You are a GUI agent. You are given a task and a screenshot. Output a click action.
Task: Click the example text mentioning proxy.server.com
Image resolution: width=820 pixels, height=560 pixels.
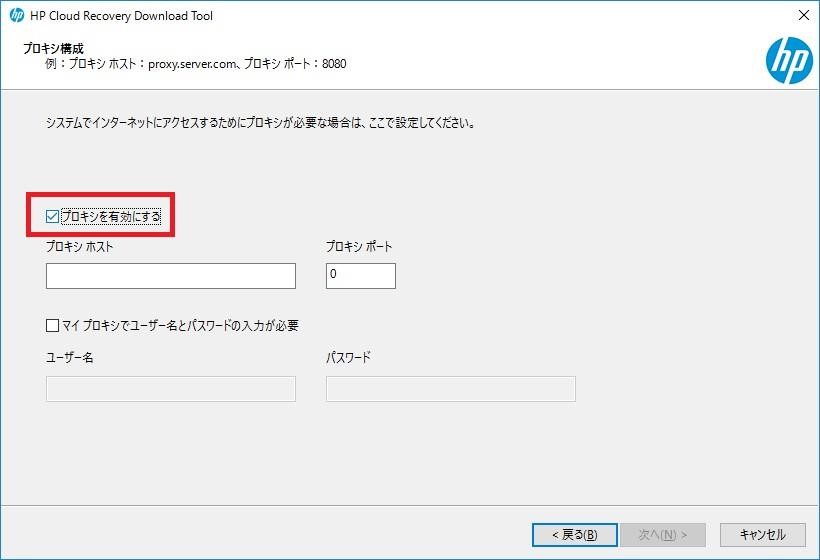(x=196, y=64)
